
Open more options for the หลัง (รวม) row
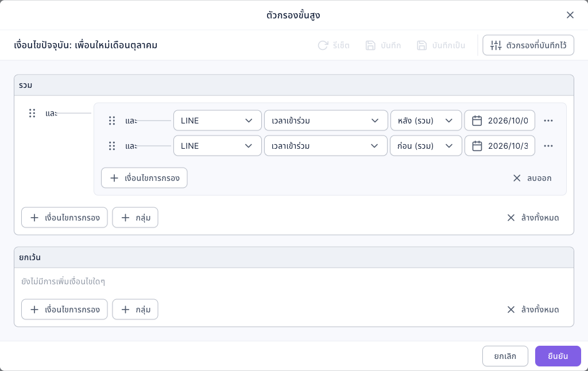[x=548, y=121]
